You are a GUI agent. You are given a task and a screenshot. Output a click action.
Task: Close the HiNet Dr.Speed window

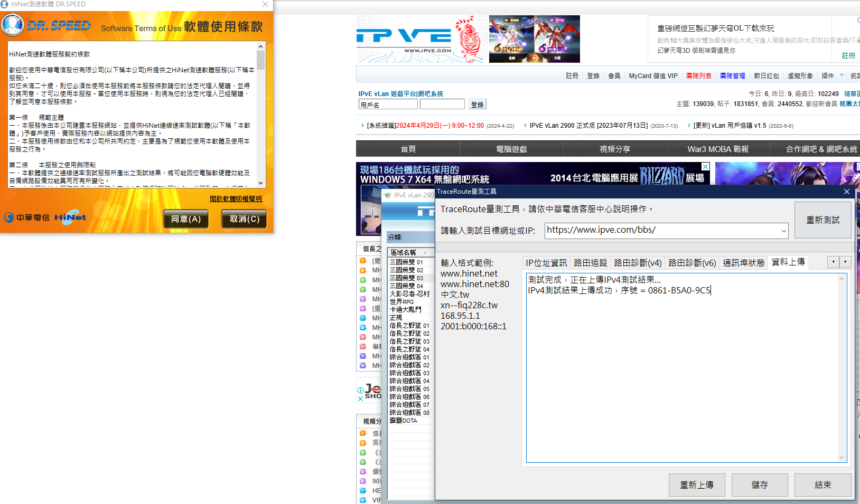[265, 4]
